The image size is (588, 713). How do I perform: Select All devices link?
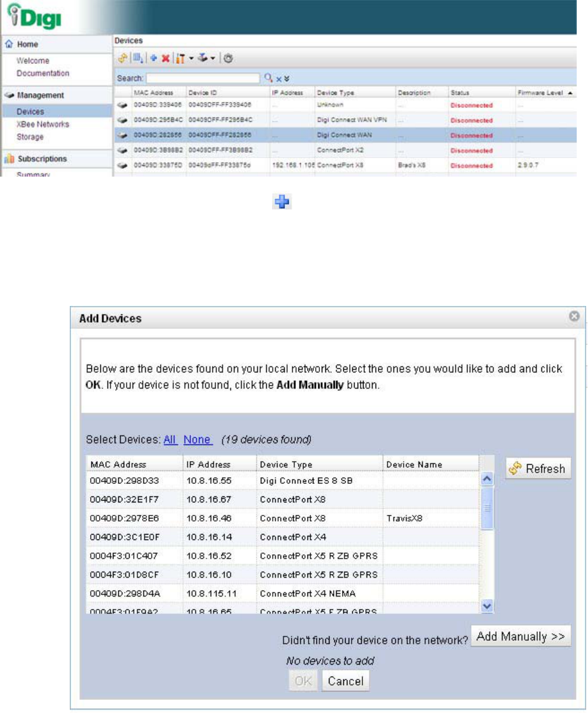[170, 440]
